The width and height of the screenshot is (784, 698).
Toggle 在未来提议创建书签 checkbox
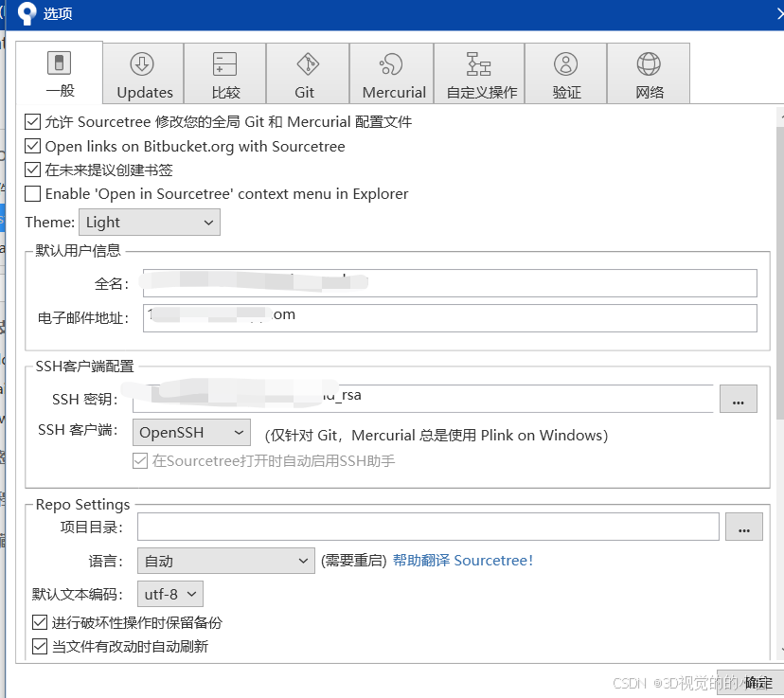32,170
